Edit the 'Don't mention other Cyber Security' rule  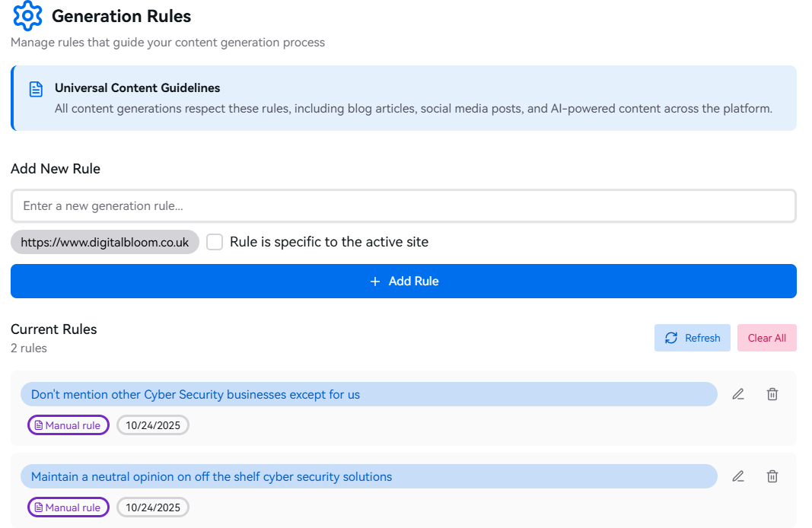pyautogui.click(x=737, y=394)
